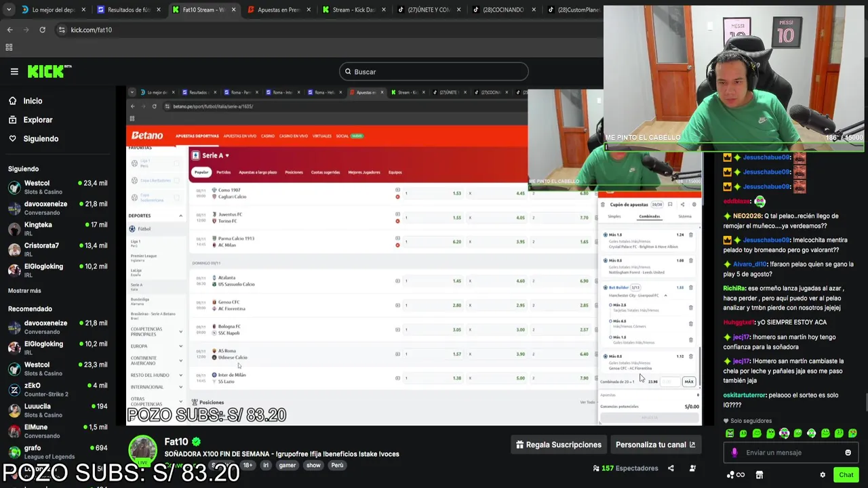
Task: Open the browser apps grid icon
Action: click(9, 47)
